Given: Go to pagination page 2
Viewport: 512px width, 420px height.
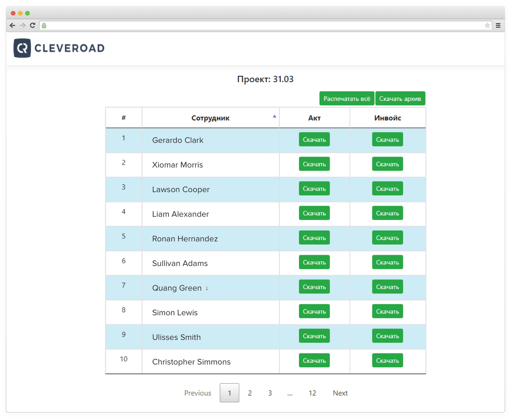Looking at the screenshot, I should click(x=250, y=393).
